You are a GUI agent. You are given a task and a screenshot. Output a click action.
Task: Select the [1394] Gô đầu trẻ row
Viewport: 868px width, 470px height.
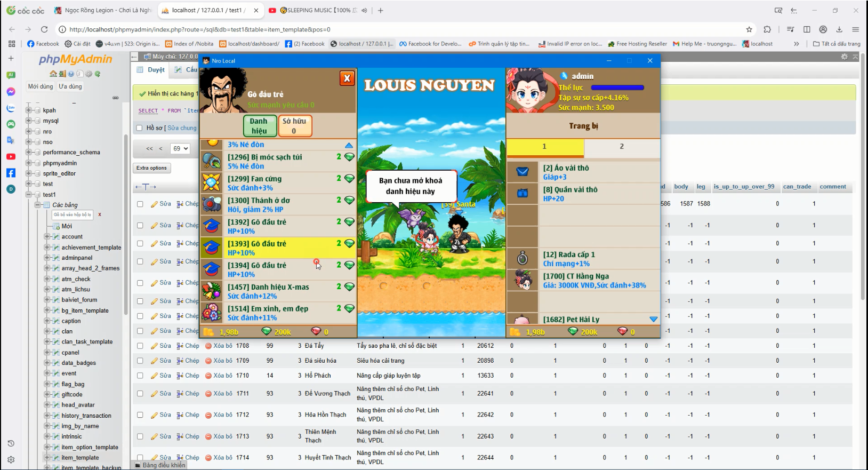(278, 269)
